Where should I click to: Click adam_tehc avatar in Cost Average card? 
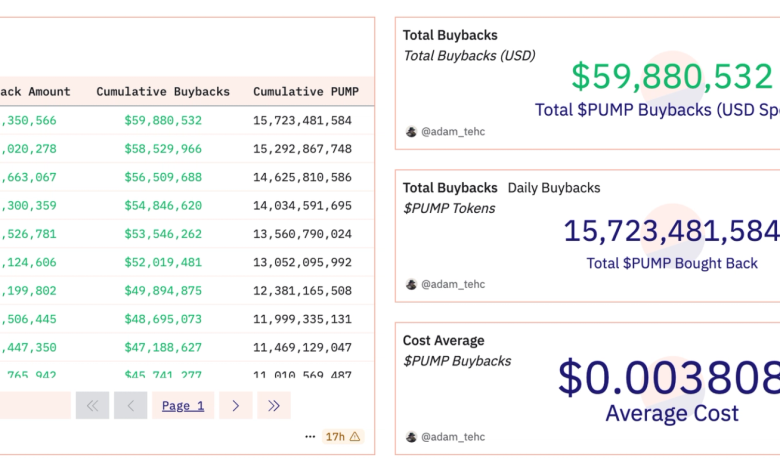tap(411, 437)
